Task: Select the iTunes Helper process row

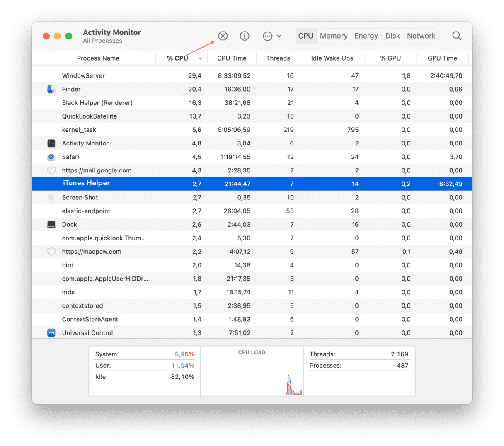Action: (252, 184)
